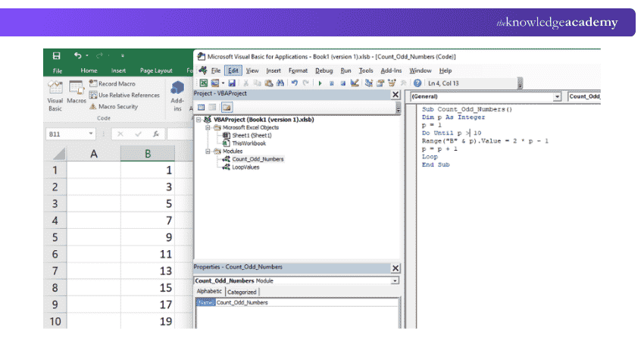Select cell B6 containing 11
The height and width of the screenshot is (341, 644).
tap(148, 255)
